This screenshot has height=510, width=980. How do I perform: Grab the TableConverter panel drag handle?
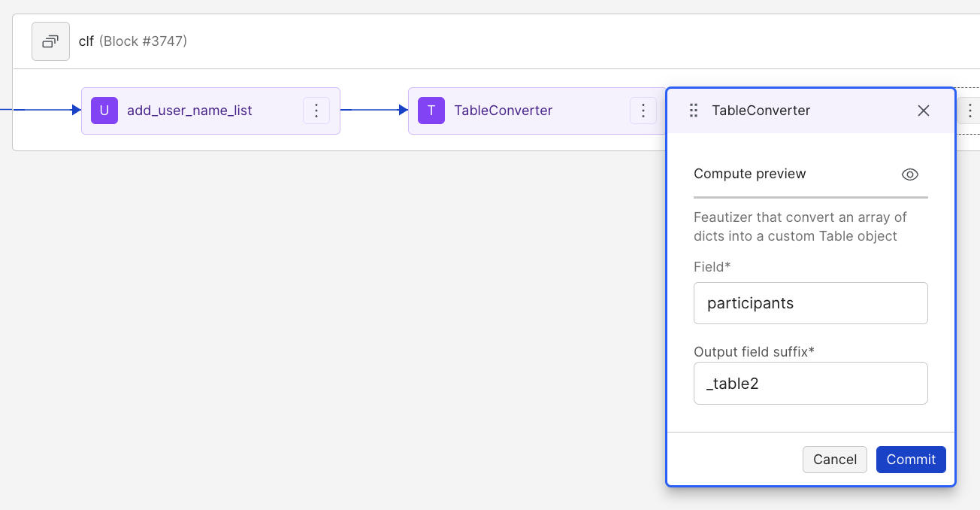694,111
